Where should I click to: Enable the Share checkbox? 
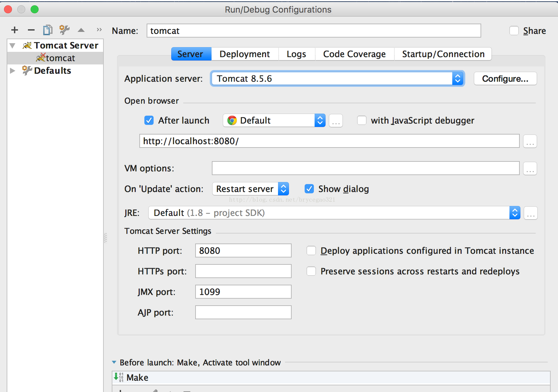click(514, 31)
